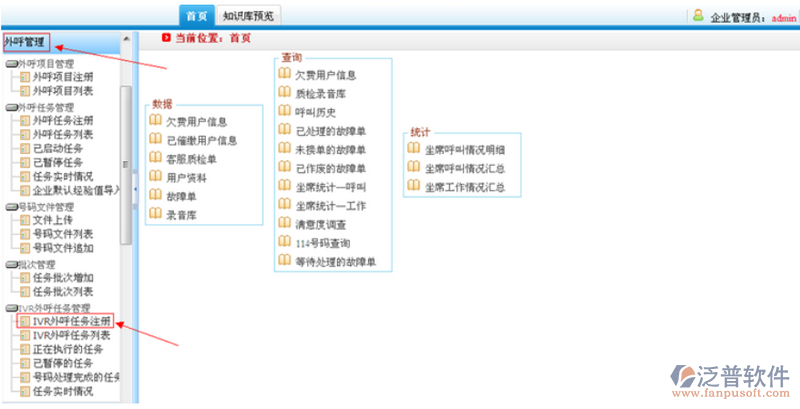Open 文件上传 in the sidebar tree
The image size is (800, 409).
53,220
